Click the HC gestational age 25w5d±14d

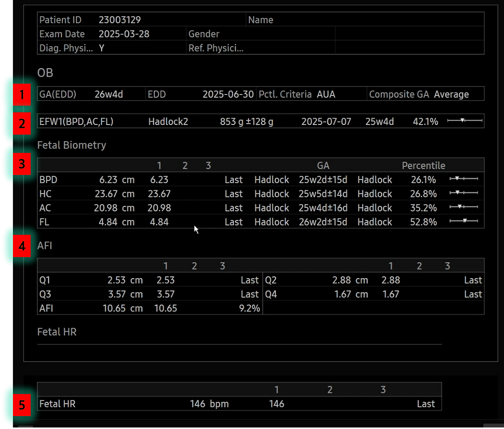(323, 194)
